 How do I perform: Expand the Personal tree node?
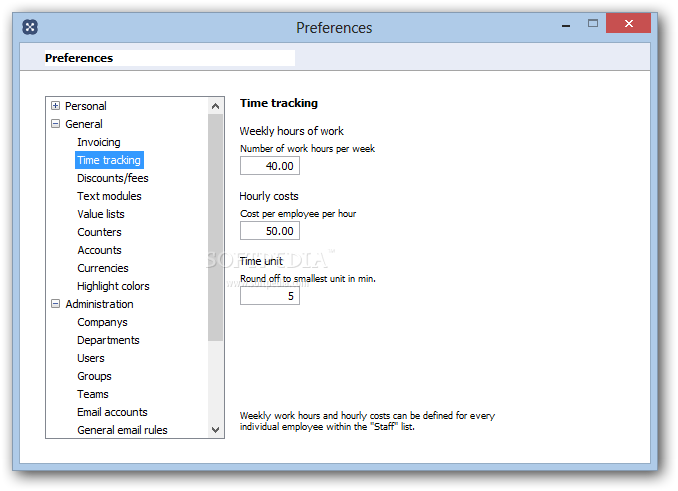click(x=55, y=105)
